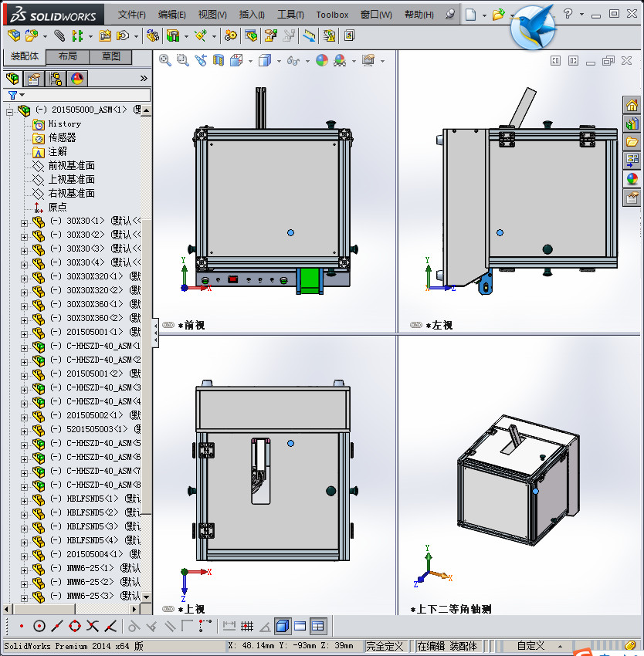The height and width of the screenshot is (656, 644).
Task: Toggle the Mid Points snap
Action: click(x=57, y=627)
